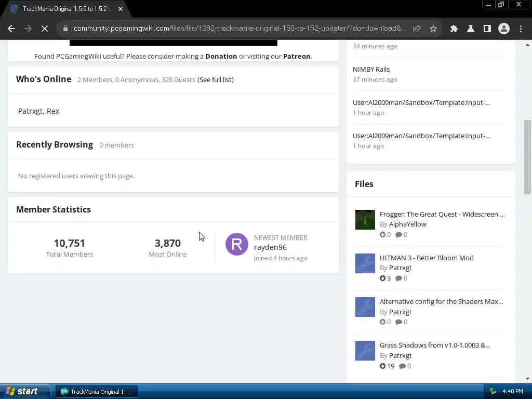This screenshot has width=532, height=399.
Task: Open newest member rayden96 profile link
Action: tap(270, 247)
